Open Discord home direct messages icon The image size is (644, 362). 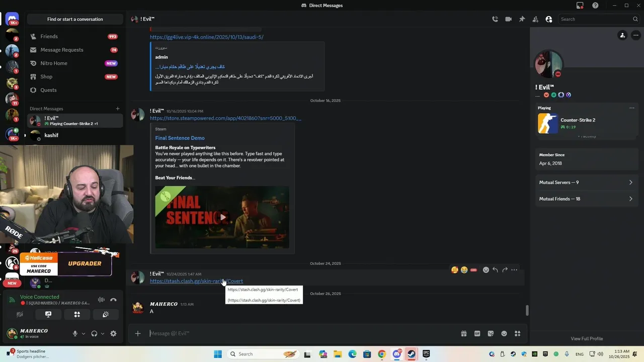click(12, 19)
